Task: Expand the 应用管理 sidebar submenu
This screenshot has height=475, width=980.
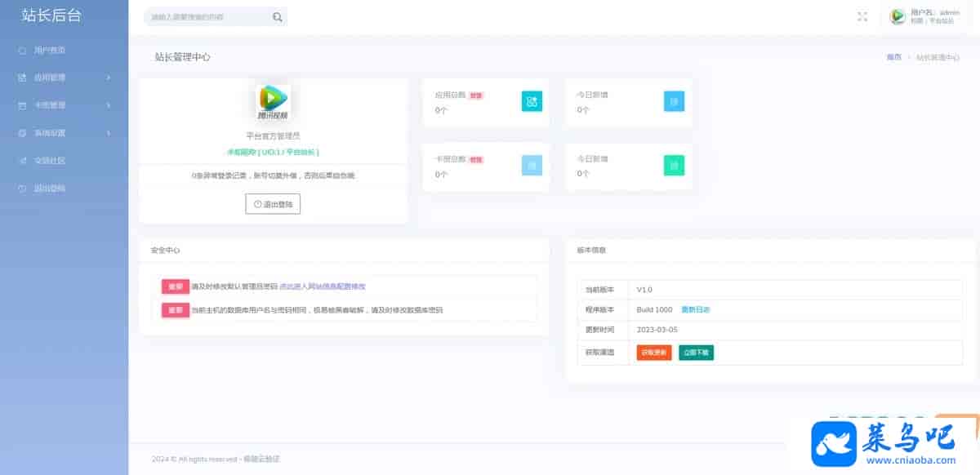Action: (x=64, y=78)
